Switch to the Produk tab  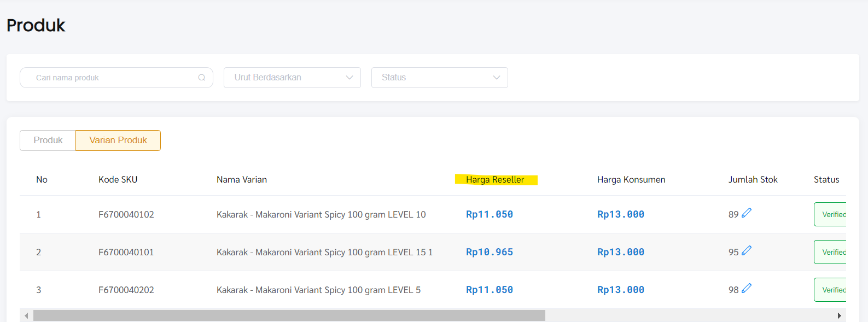click(48, 140)
